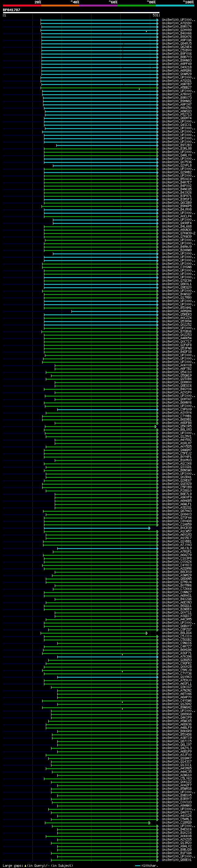Click the UniRef100_C5XBV0 label
Viewport: 197px width, 868px height.
pyautogui.click(x=177, y=50)
